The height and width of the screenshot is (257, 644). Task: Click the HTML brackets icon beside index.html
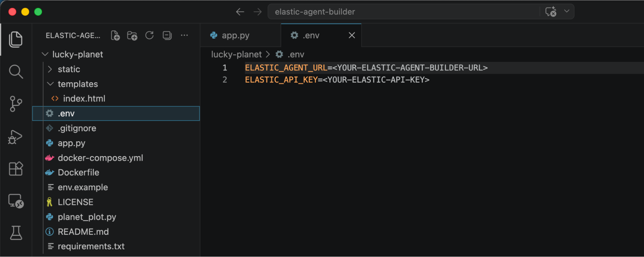[x=55, y=98]
